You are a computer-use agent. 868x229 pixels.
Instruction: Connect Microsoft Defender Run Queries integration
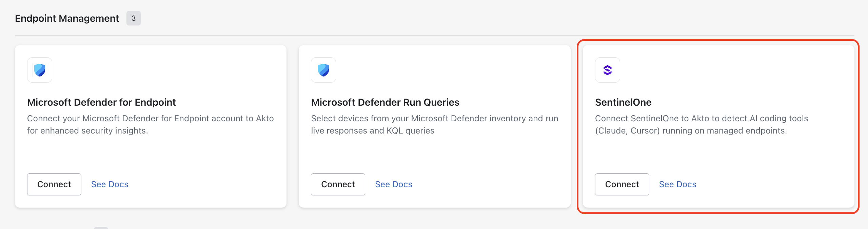click(x=338, y=184)
